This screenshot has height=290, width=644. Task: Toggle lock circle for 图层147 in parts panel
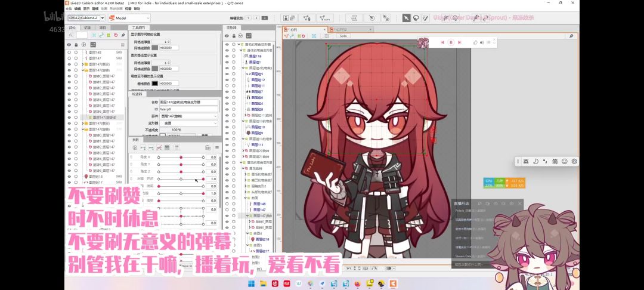point(76,58)
